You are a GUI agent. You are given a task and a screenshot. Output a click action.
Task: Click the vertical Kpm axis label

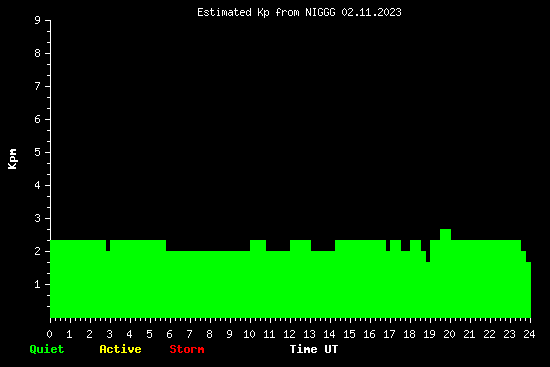(12, 159)
